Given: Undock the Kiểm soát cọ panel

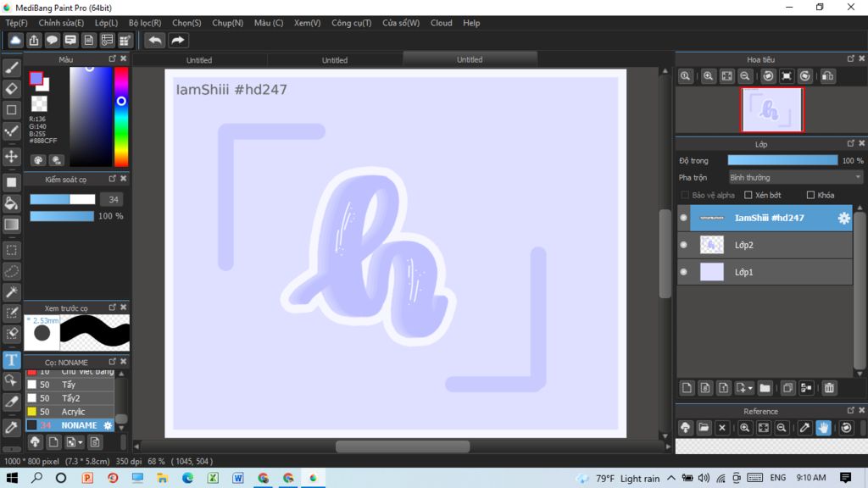Looking at the screenshot, I should click(113, 179).
